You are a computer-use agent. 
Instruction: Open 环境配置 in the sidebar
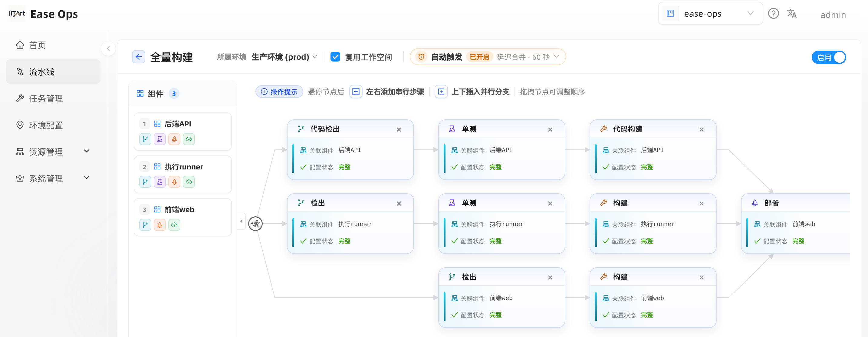(53, 125)
